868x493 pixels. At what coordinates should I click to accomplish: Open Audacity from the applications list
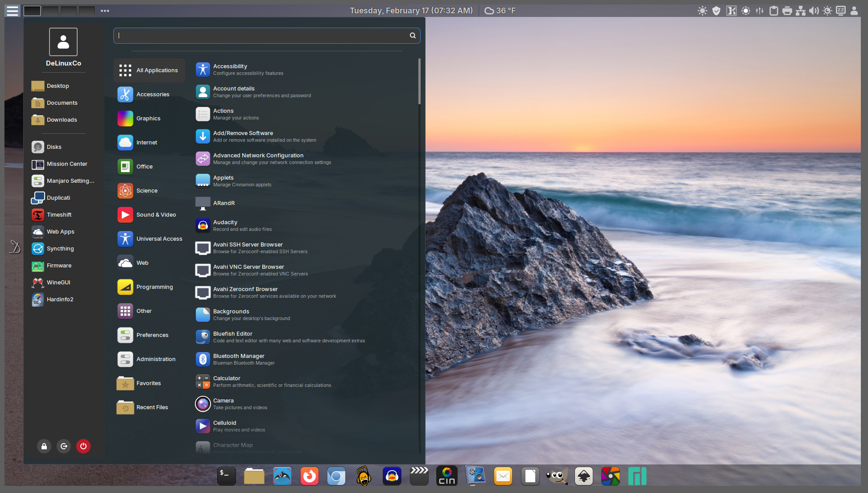pos(225,225)
